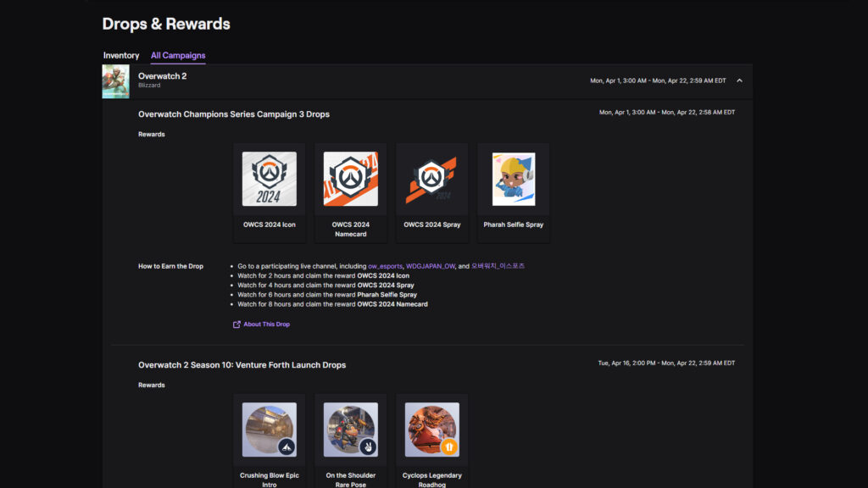Click the Crushing Blow Epic Intro badge icon
This screenshot has width=868, height=488.
[x=287, y=447]
